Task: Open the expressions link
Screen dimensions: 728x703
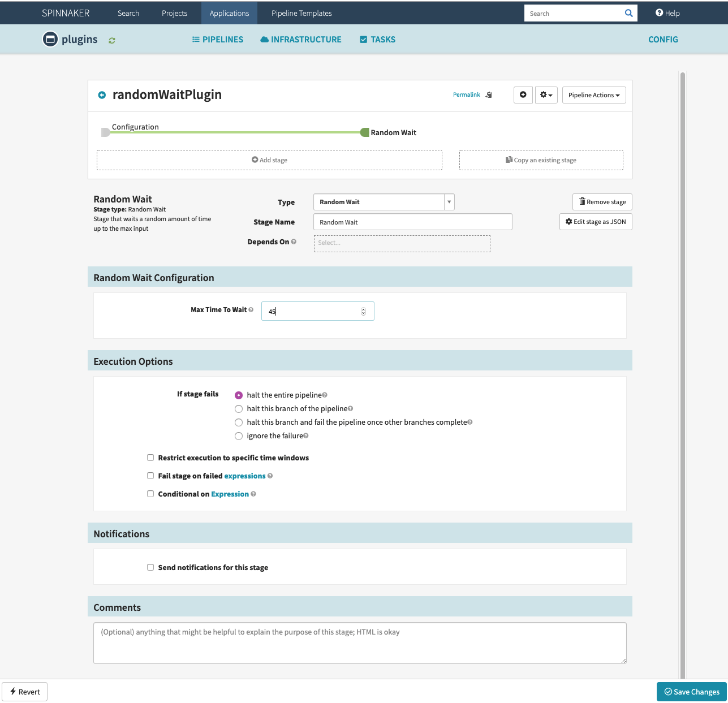Action: click(x=245, y=476)
